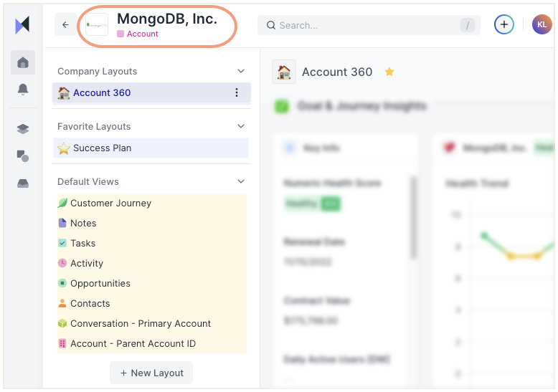Click the green circle Opportunities icon
The height and width of the screenshot is (392, 558).
[x=62, y=283]
